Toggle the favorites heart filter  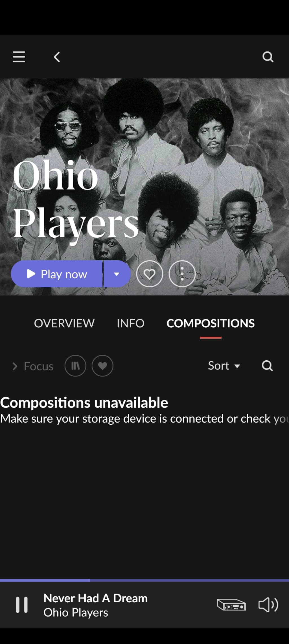click(102, 366)
